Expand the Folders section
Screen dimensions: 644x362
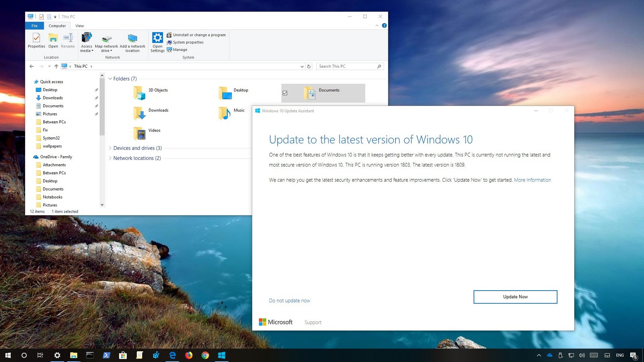coord(110,79)
